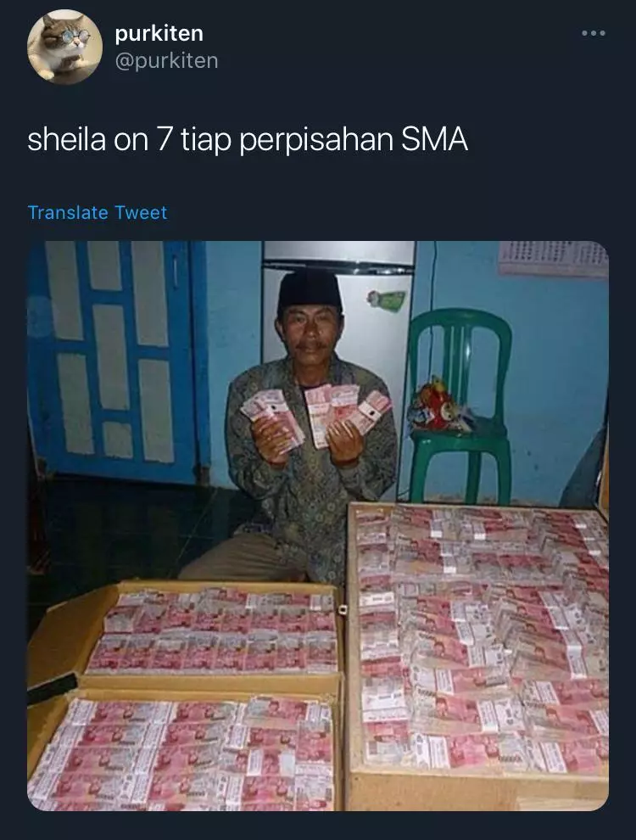This screenshot has height=840, width=636.
Task: Click the man's face in the photo
Action: pos(309,332)
